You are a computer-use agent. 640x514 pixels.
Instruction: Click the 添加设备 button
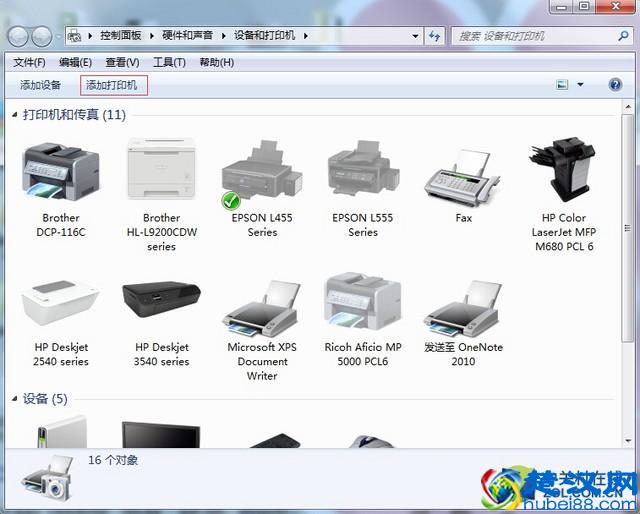40,85
